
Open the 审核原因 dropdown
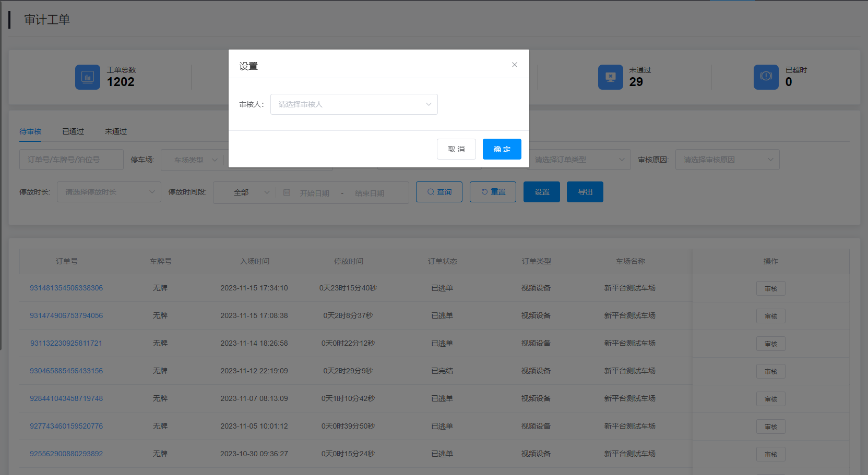pyautogui.click(x=727, y=160)
